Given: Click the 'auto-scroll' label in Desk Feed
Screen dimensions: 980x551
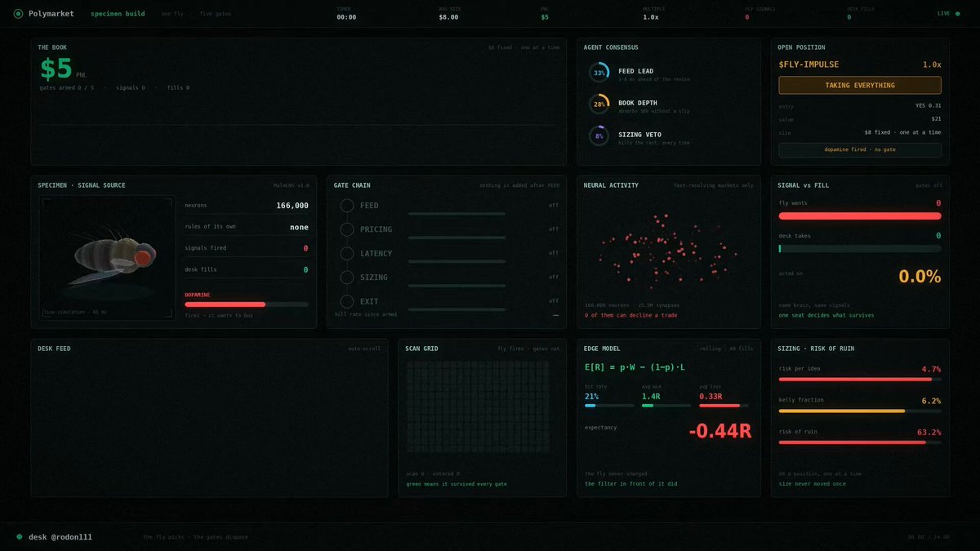Looking at the screenshot, I should pos(364,349).
